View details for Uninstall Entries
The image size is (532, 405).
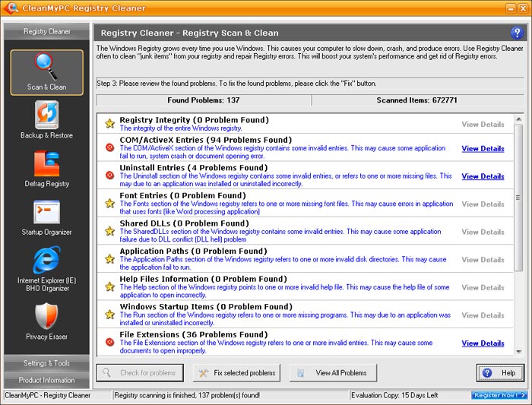click(483, 176)
